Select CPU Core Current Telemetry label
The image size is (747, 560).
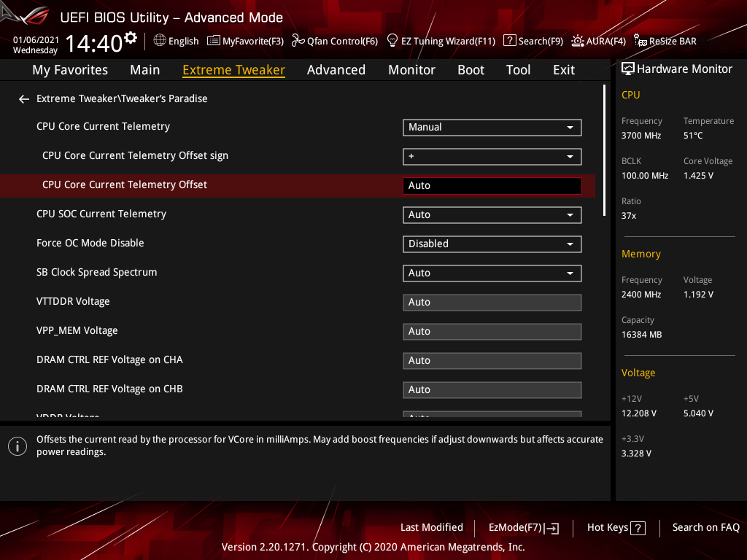[x=103, y=127]
